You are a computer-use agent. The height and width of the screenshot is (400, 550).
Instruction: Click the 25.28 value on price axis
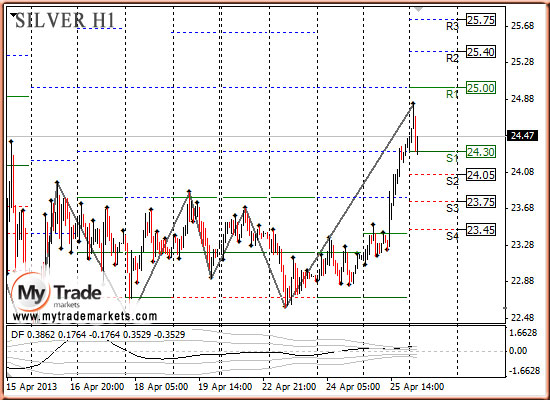[523, 62]
